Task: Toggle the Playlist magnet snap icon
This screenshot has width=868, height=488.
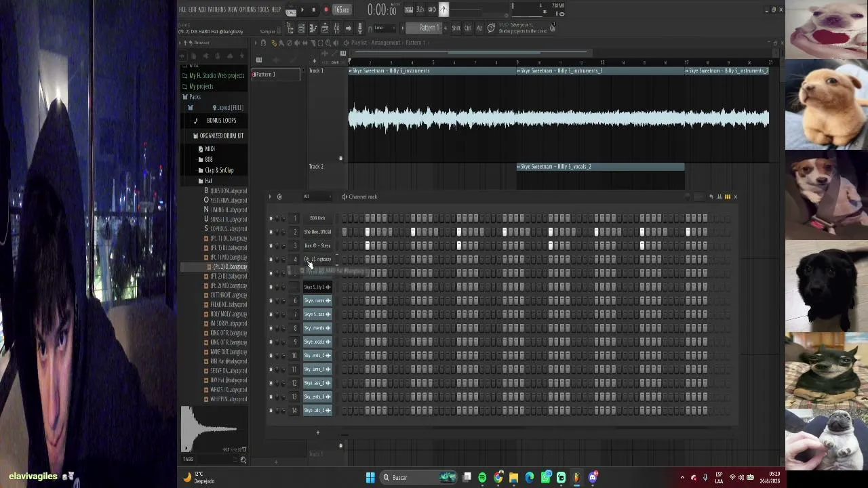Action: (x=263, y=43)
